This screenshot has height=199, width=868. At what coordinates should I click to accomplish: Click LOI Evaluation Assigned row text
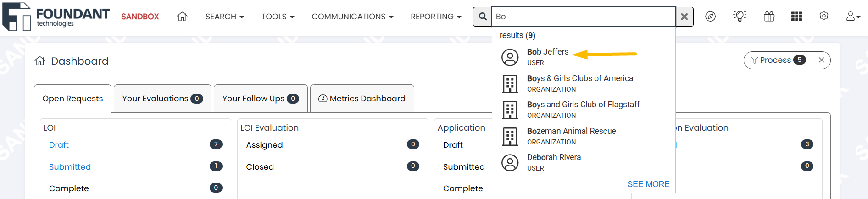click(264, 145)
